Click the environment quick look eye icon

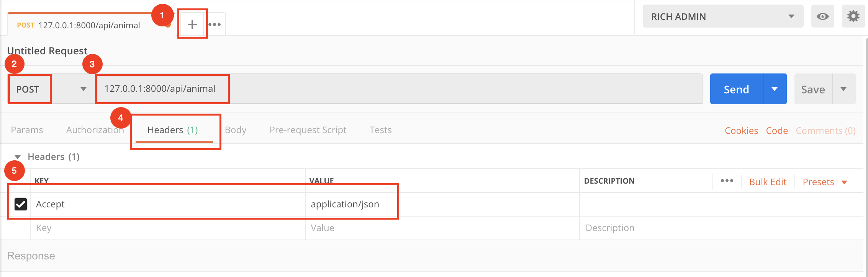[822, 16]
